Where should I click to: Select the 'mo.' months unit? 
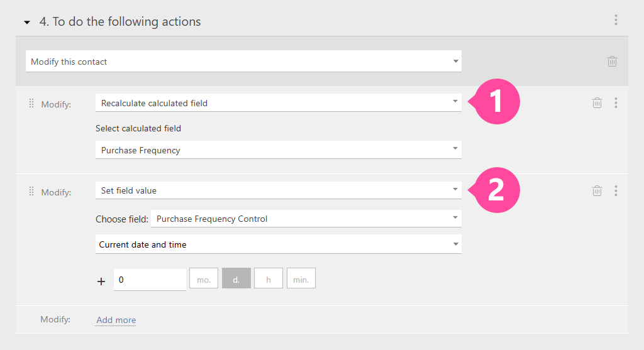(x=204, y=278)
